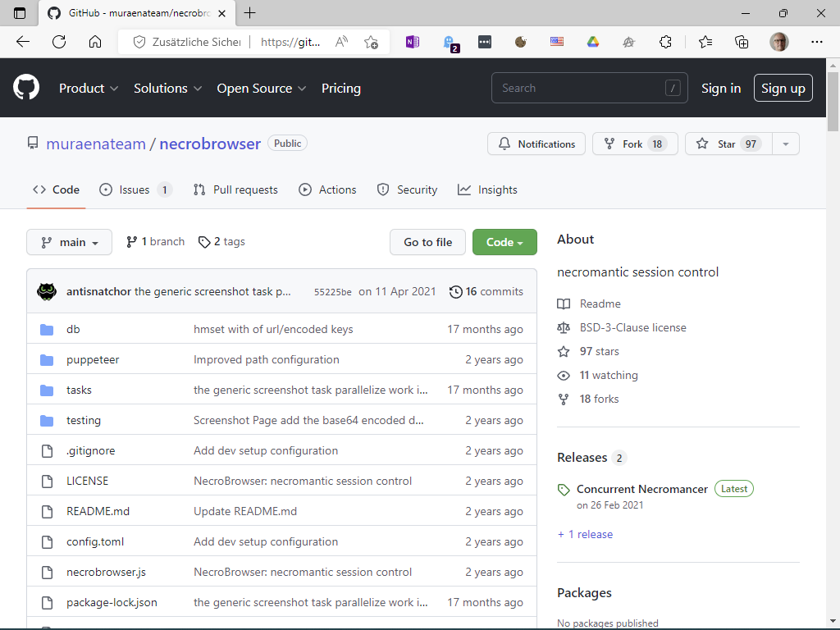Close the GitHub necrobrowser tab

point(221,13)
